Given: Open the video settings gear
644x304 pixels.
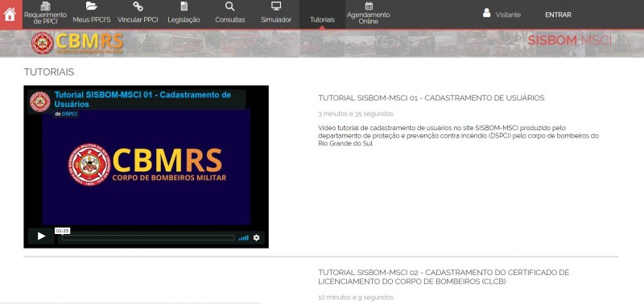Looking at the screenshot, I should point(256,237).
